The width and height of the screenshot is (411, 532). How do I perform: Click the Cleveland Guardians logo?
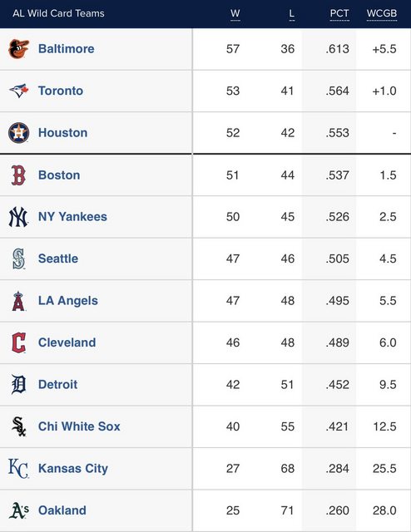(18, 342)
